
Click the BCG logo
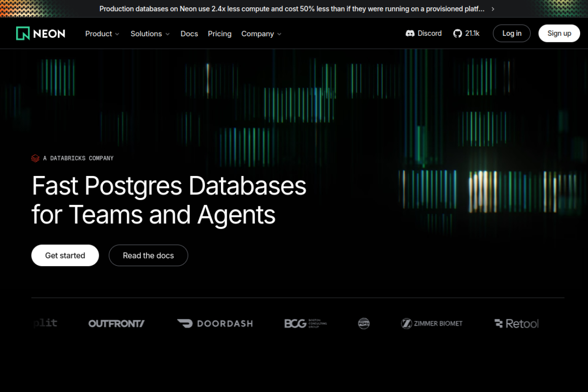pos(305,324)
